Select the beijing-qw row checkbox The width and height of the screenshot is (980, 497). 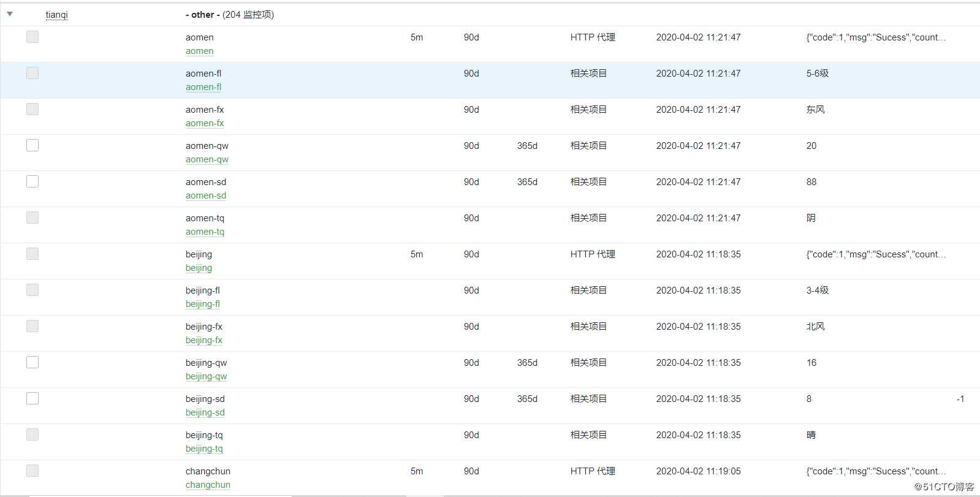[x=32, y=362]
